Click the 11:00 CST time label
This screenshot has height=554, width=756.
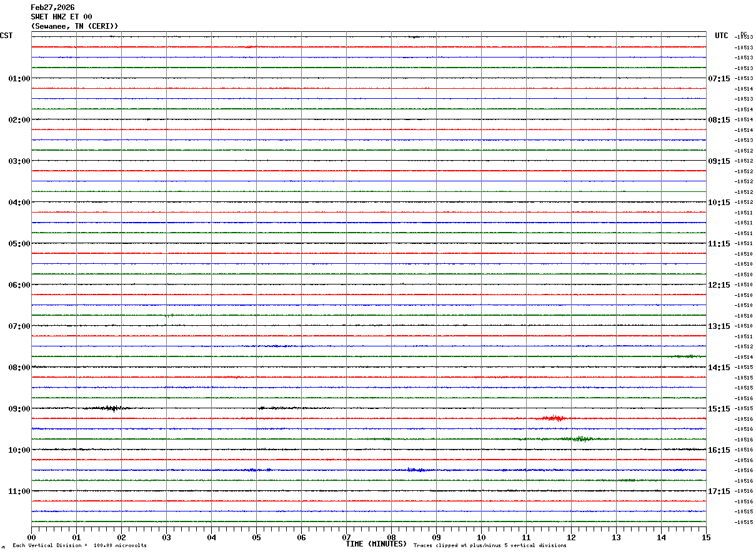pyautogui.click(x=19, y=491)
